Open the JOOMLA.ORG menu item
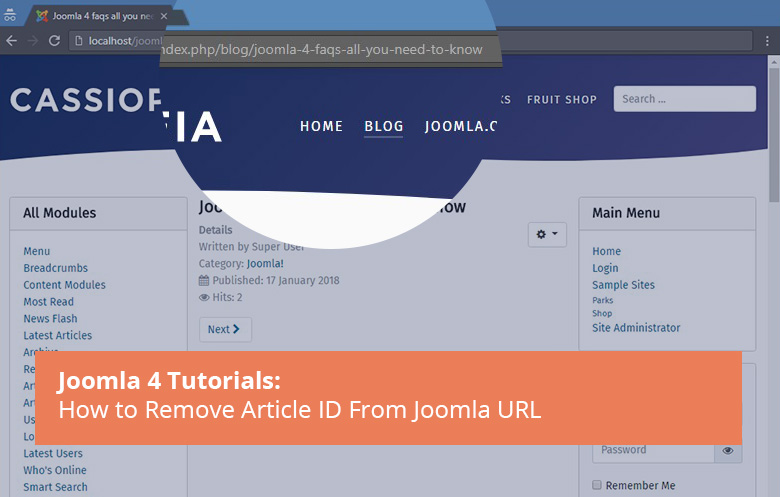This screenshot has height=497, width=780. pos(461,126)
